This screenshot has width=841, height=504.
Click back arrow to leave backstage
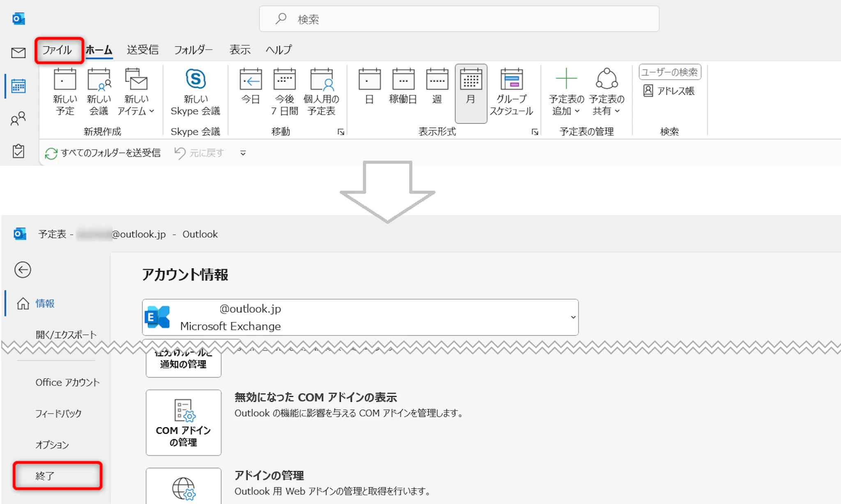pos(23,270)
